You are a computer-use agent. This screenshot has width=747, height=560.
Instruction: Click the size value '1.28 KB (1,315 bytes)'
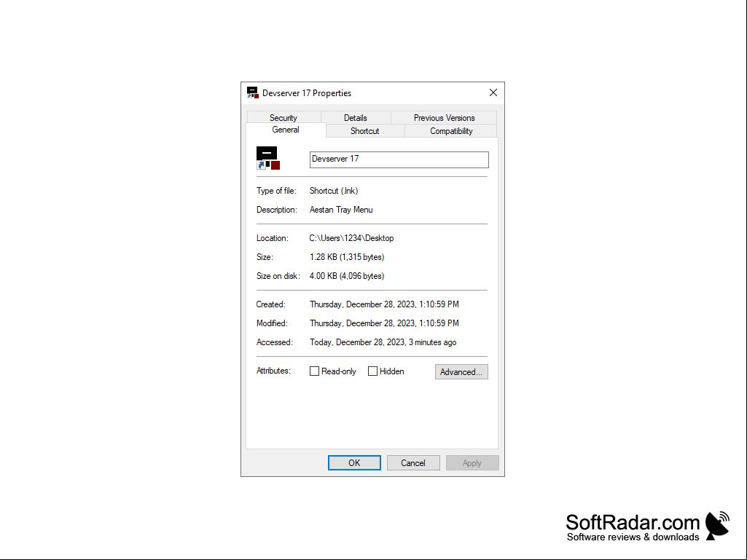[x=347, y=257]
